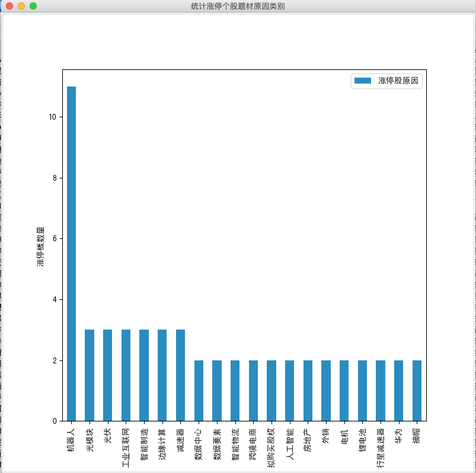Click the bar above 锂电池

coord(362,391)
